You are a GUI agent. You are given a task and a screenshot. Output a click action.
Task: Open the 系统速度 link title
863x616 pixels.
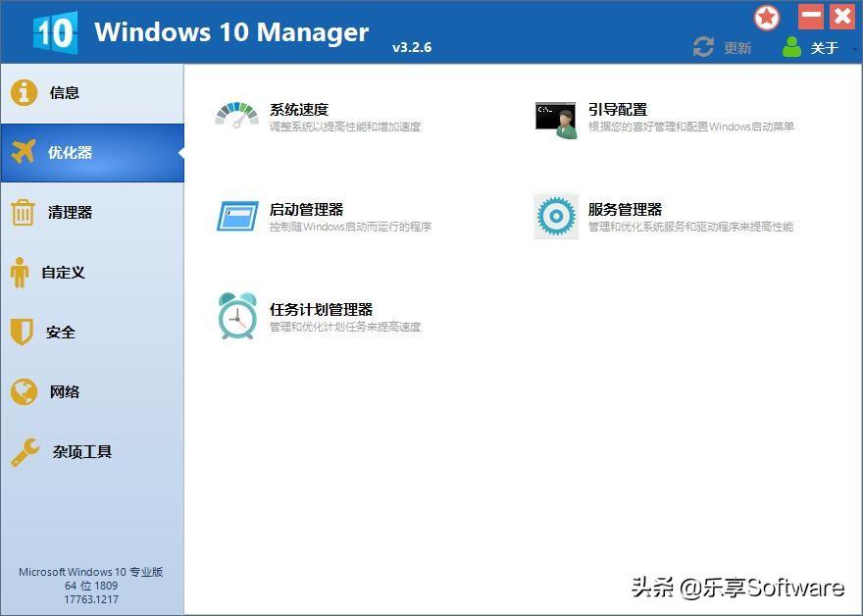click(x=299, y=110)
